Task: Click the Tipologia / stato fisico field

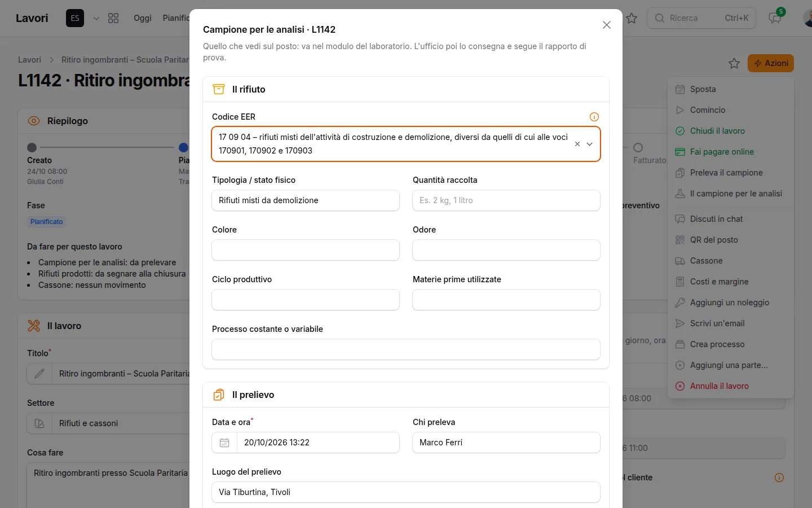Action: point(306,200)
